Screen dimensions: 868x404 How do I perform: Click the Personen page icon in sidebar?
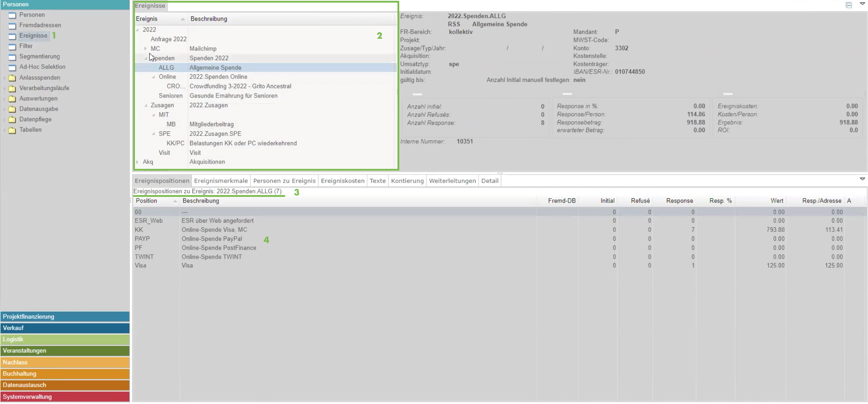(12, 15)
